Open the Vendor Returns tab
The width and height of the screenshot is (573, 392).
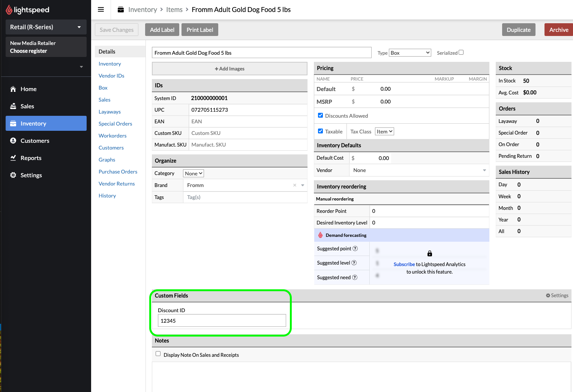pos(117,184)
